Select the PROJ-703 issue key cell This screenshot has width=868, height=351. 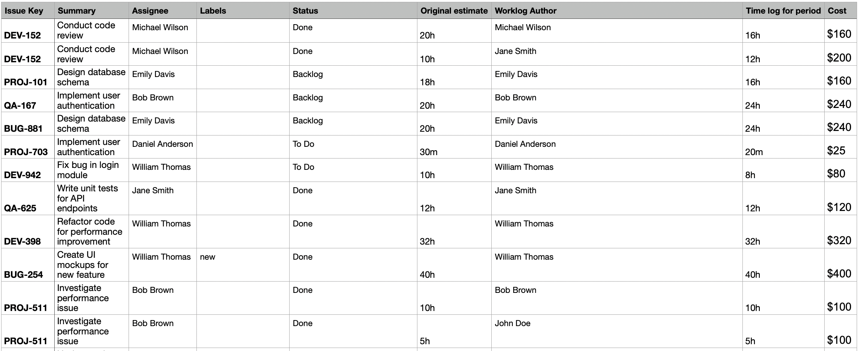tap(26, 152)
